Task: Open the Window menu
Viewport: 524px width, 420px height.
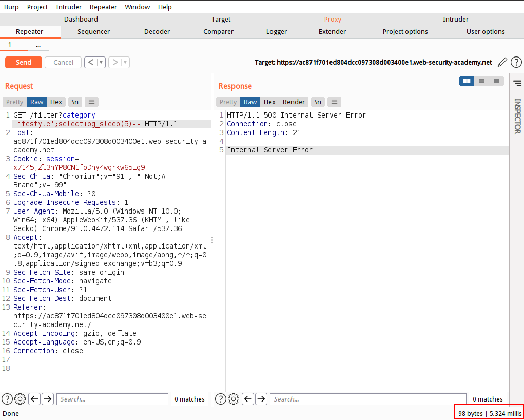Action: 138,7
